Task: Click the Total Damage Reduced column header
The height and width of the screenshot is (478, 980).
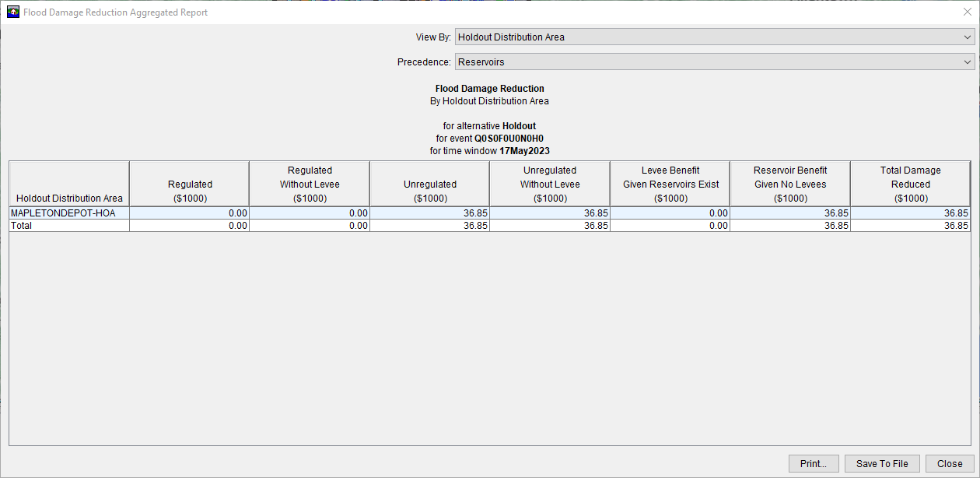Action: click(910, 183)
